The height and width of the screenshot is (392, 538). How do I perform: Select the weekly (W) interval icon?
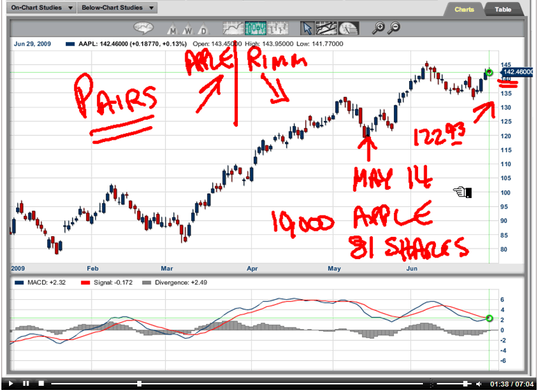point(188,30)
